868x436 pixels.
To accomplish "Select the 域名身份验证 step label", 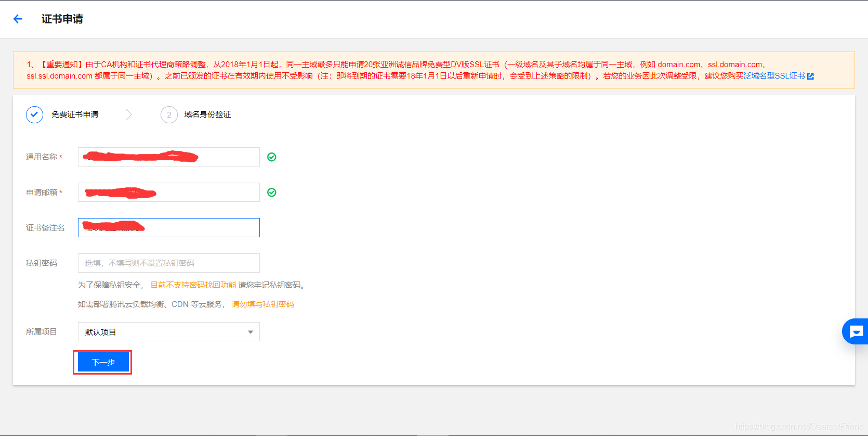I will tap(207, 114).
